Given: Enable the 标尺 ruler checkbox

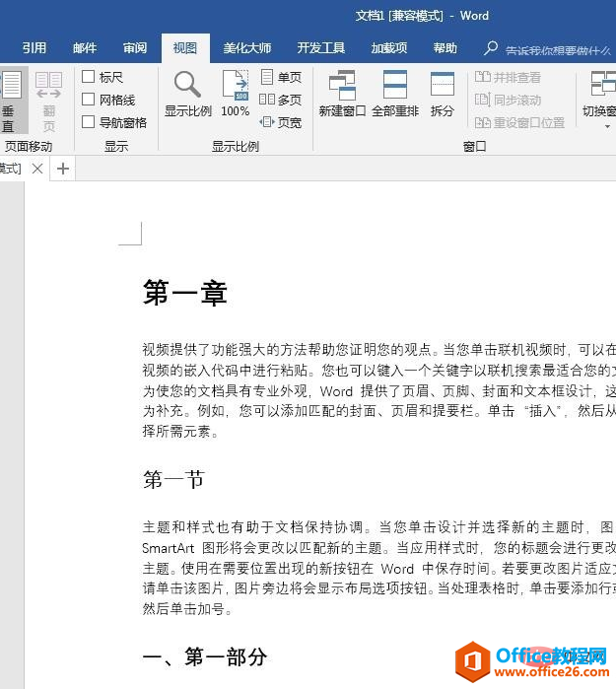Looking at the screenshot, I should click(89, 77).
